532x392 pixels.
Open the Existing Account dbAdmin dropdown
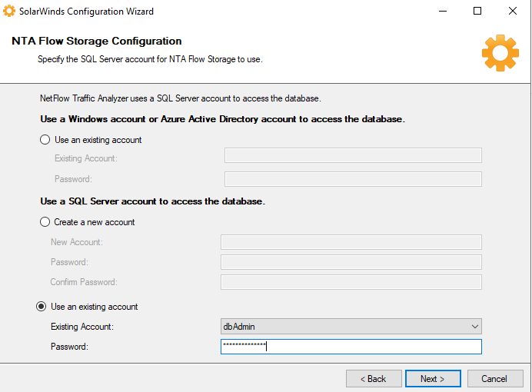[351, 327]
